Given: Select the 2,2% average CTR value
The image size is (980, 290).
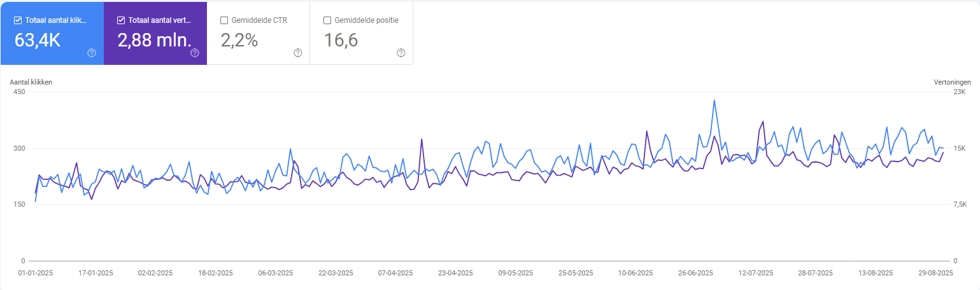Looking at the screenshot, I should coord(239,41).
